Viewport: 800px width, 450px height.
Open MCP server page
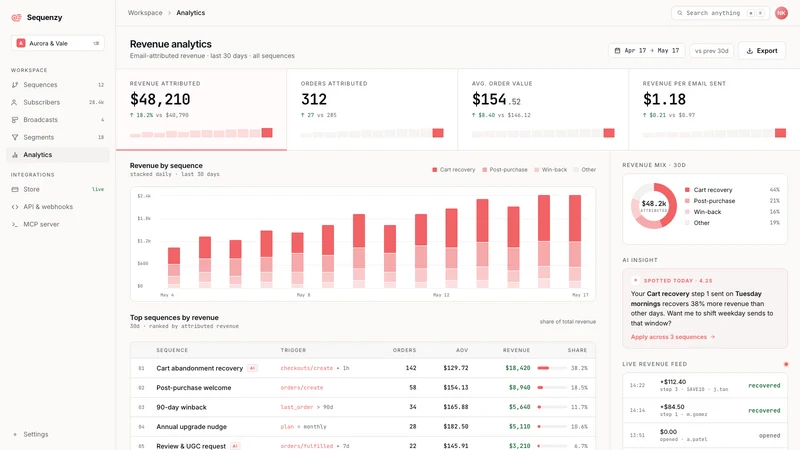tap(58, 224)
